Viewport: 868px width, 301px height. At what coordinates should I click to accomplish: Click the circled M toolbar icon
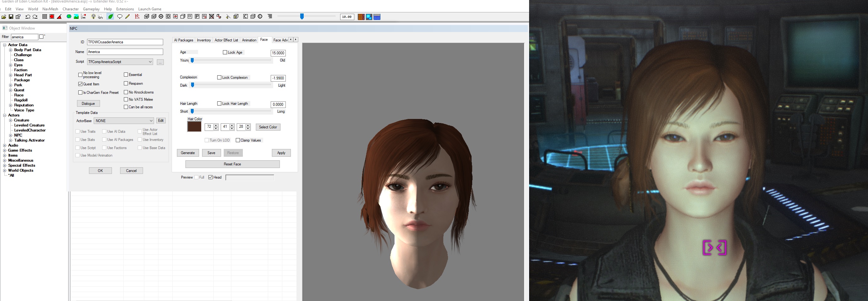161,17
